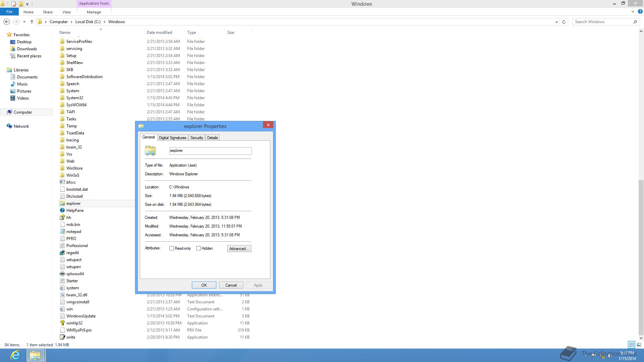Open the Share ribbon tab
The height and width of the screenshot is (362, 644).
(x=48, y=12)
